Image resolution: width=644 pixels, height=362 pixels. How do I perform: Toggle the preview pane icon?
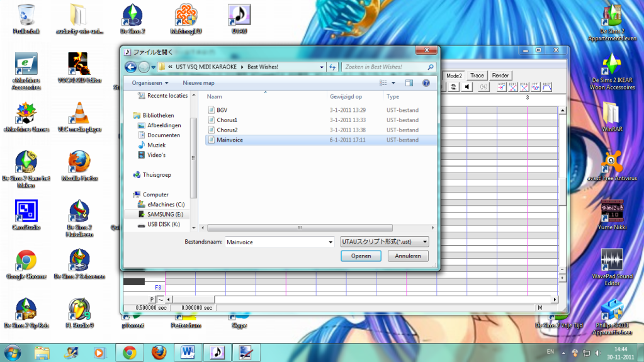click(x=409, y=83)
